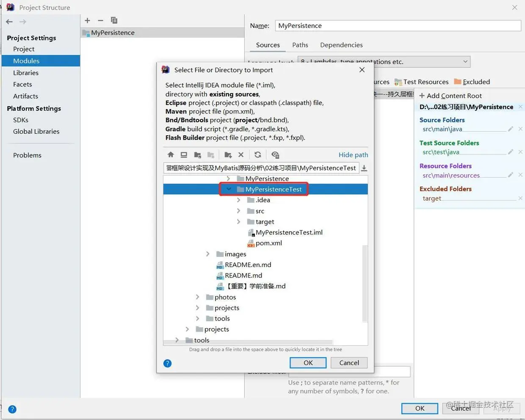This screenshot has height=420, width=525.
Task: Select README.md file
Action: [239, 275]
